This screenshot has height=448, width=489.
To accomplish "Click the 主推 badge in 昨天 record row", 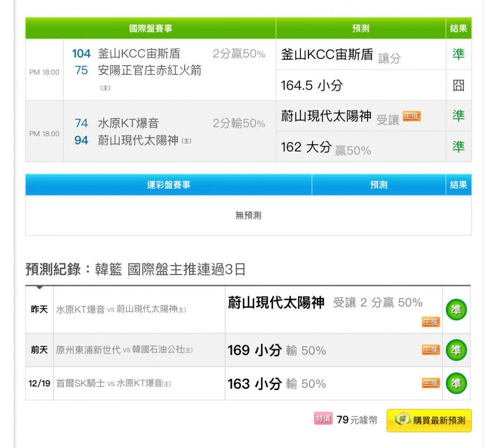I will coord(431,322).
